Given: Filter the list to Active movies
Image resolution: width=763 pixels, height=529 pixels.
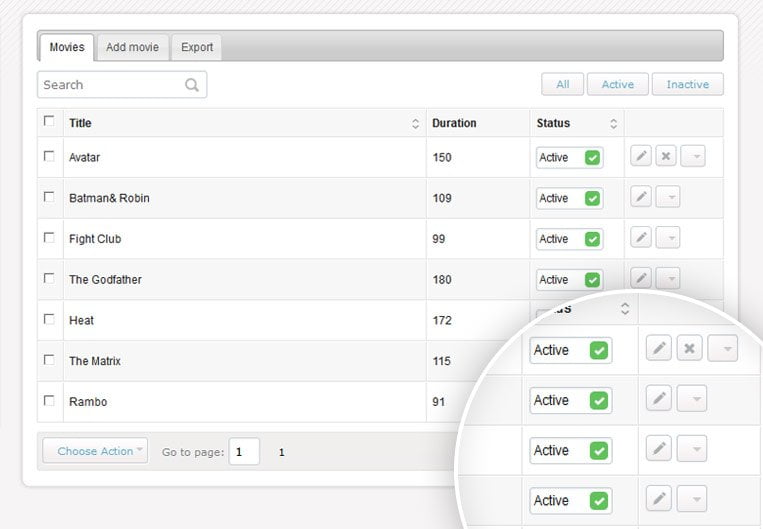Looking at the screenshot, I should click(x=618, y=84).
